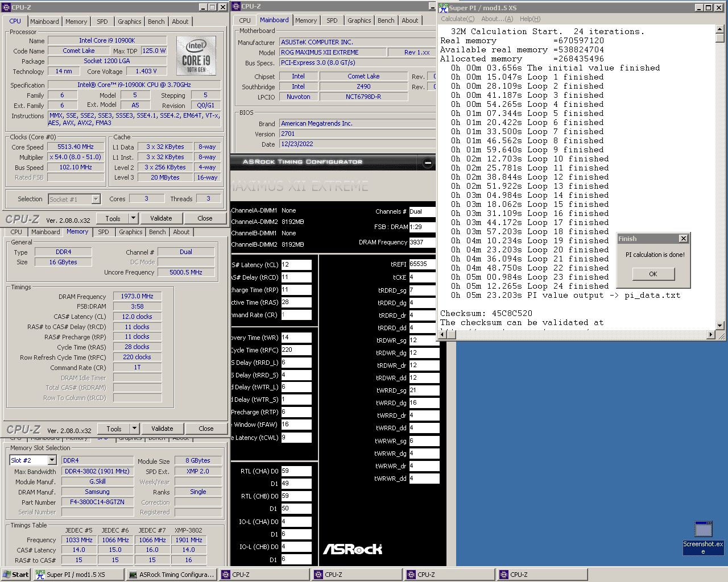This screenshot has width=728, height=582.
Task: Click the Intel Core i9 logo in CPU-Z
Action: click(x=196, y=56)
